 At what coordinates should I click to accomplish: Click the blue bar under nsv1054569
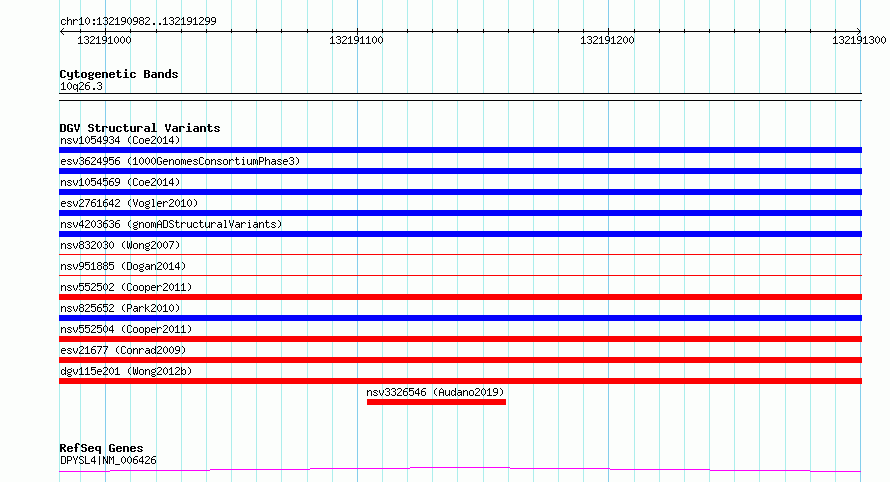(x=460, y=192)
